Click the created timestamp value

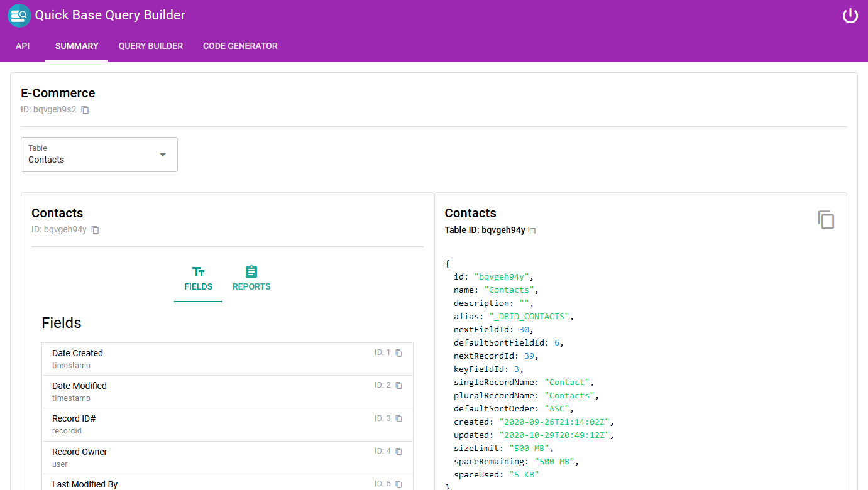[554, 422]
